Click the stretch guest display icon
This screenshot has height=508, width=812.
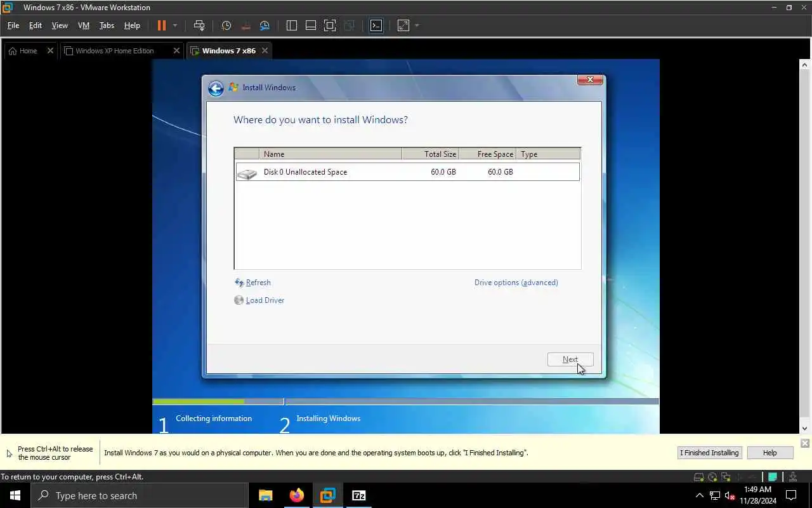coord(403,25)
